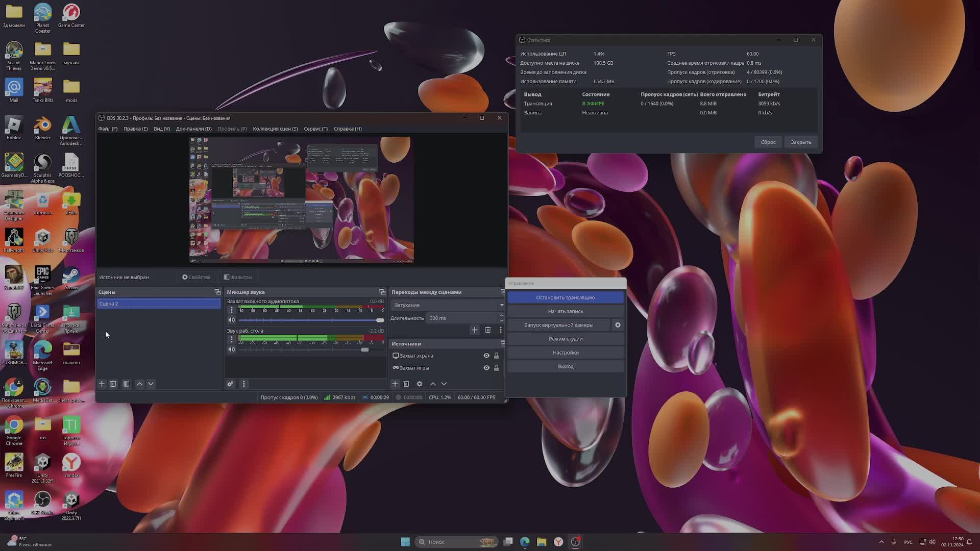Open the Док-панели menu
Viewport: 980px width, 551px height.
click(193, 129)
